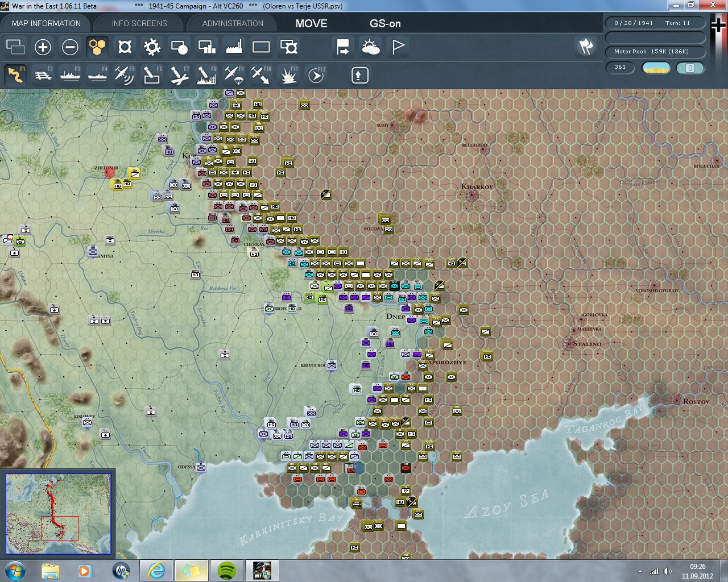
Task: Click the MOVE mode label
Action: pos(311,23)
